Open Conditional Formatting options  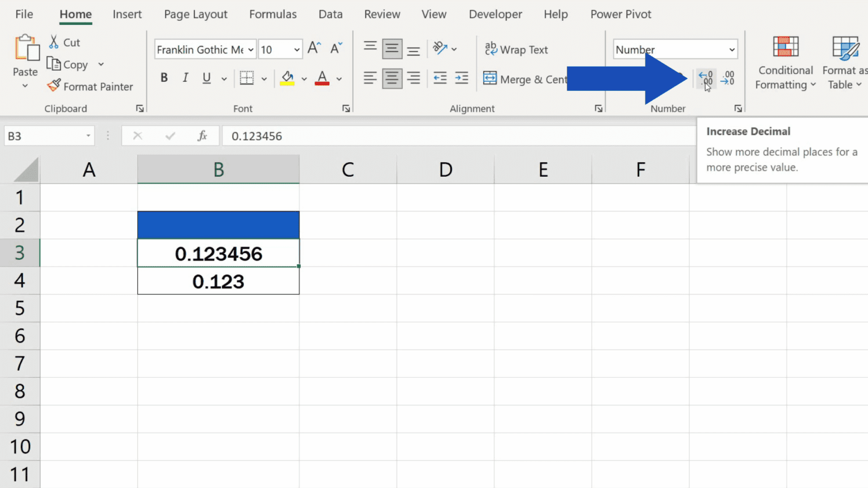tap(785, 63)
